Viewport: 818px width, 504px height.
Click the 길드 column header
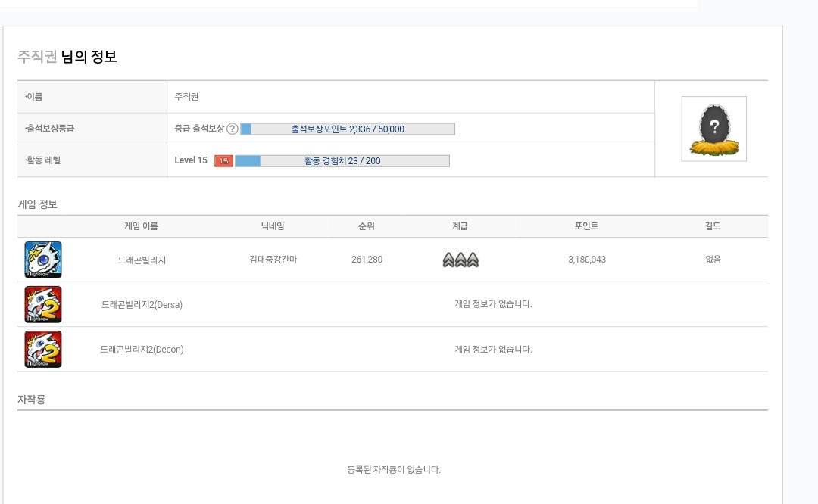click(x=712, y=226)
